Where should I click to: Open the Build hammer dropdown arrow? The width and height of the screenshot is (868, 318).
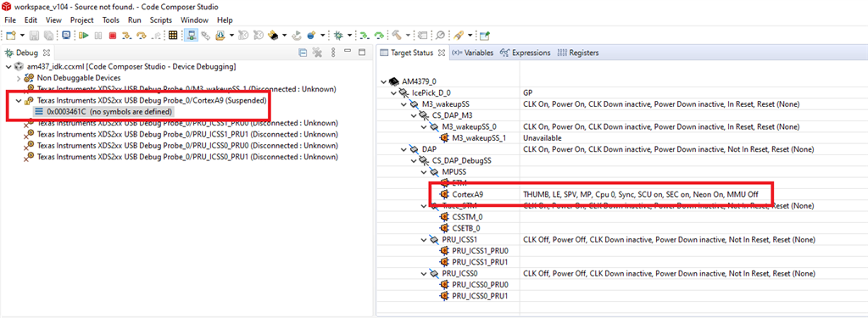[408, 35]
